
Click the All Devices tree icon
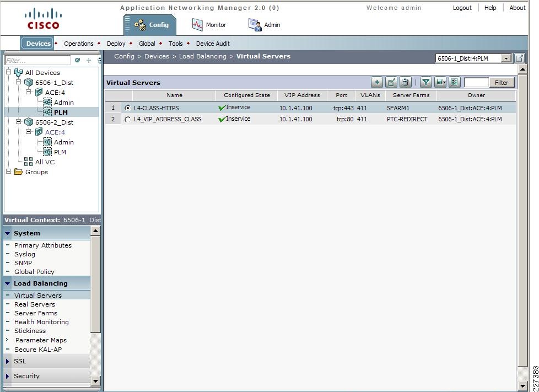point(19,73)
